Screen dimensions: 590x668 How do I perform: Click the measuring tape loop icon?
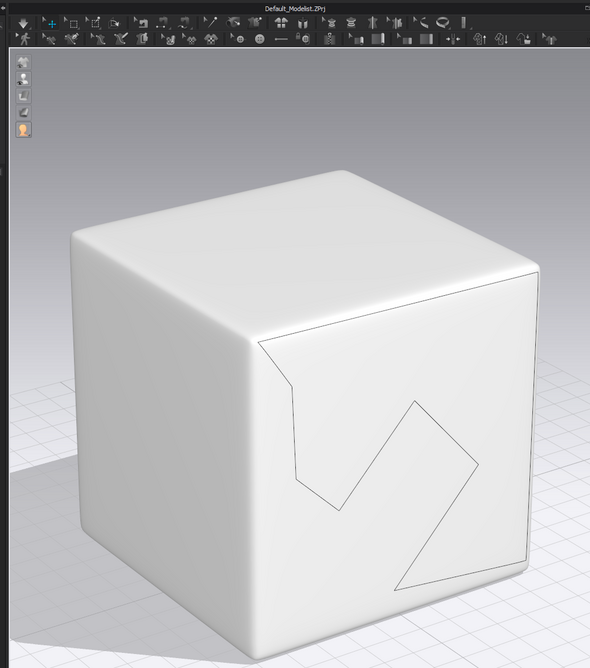[x=443, y=22]
